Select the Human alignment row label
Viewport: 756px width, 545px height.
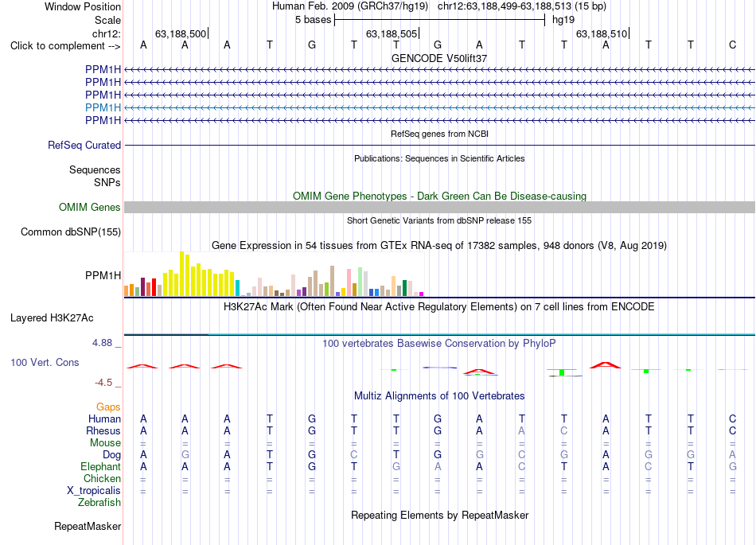pos(104,419)
